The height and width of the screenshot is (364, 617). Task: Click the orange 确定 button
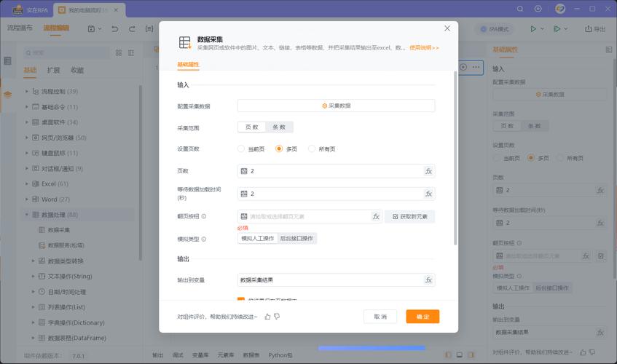click(x=423, y=317)
